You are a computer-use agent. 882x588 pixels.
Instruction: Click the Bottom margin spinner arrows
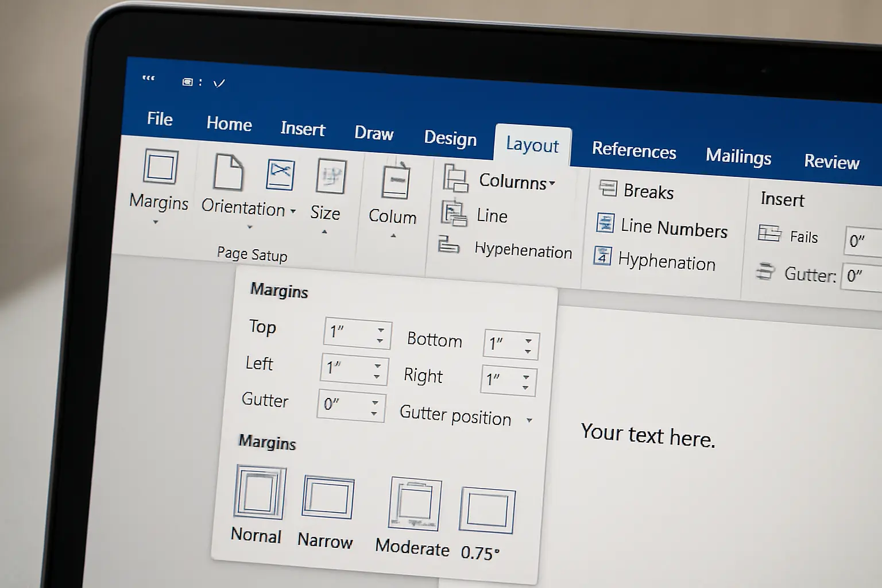click(528, 346)
